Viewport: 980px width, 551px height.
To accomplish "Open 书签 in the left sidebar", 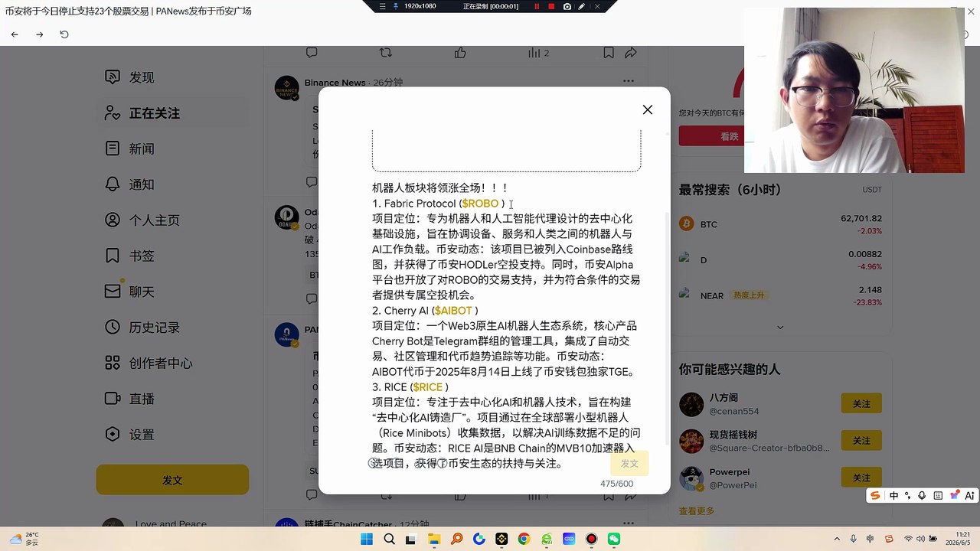I will tap(172, 256).
